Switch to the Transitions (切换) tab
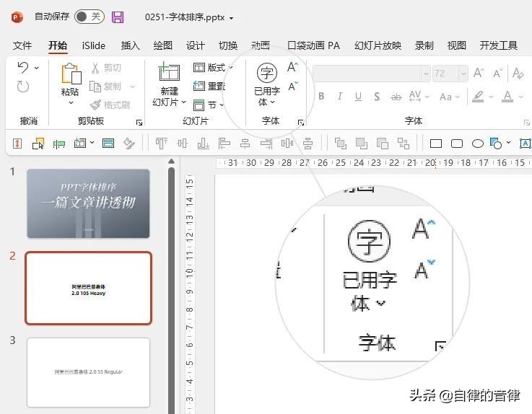This screenshot has height=414, width=532. tap(228, 45)
